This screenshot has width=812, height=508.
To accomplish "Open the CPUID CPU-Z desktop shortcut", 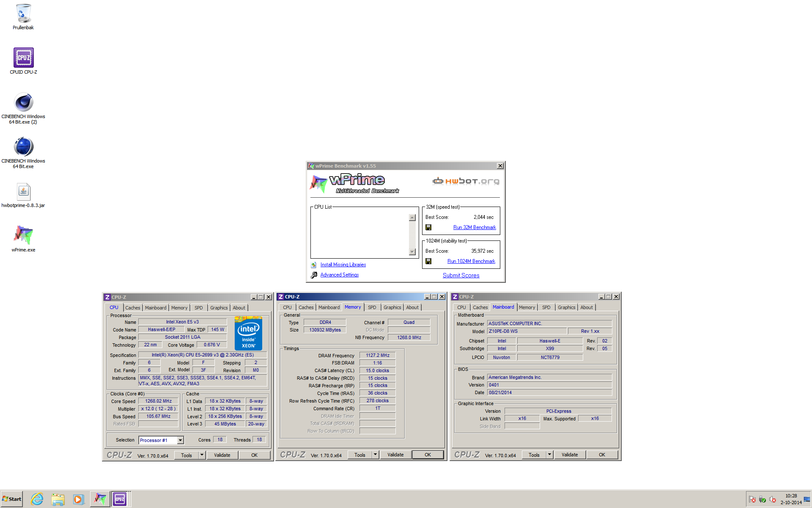I will click(x=23, y=61).
